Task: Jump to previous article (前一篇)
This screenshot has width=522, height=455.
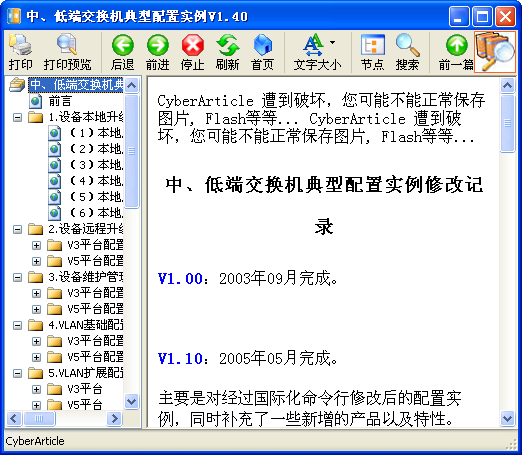Action: 456,53
